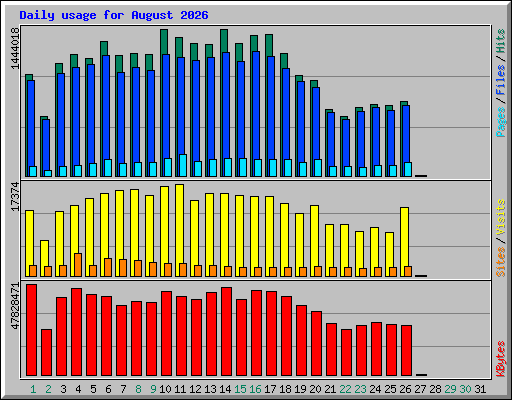This screenshot has width=512, height=400.
Task: Click day 28 axis label
Action: (x=435, y=389)
